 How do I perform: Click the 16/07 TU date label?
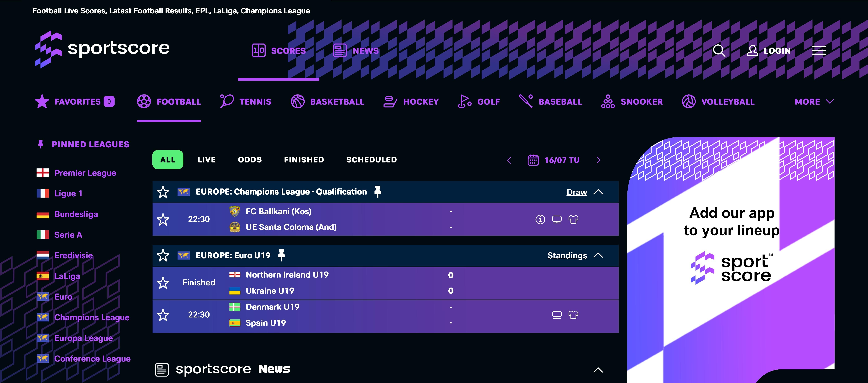(562, 160)
